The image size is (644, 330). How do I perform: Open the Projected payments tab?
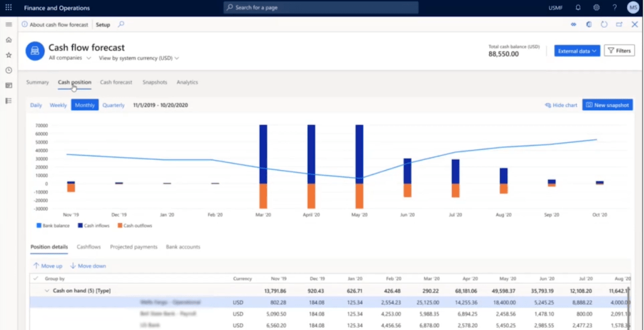(133, 247)
